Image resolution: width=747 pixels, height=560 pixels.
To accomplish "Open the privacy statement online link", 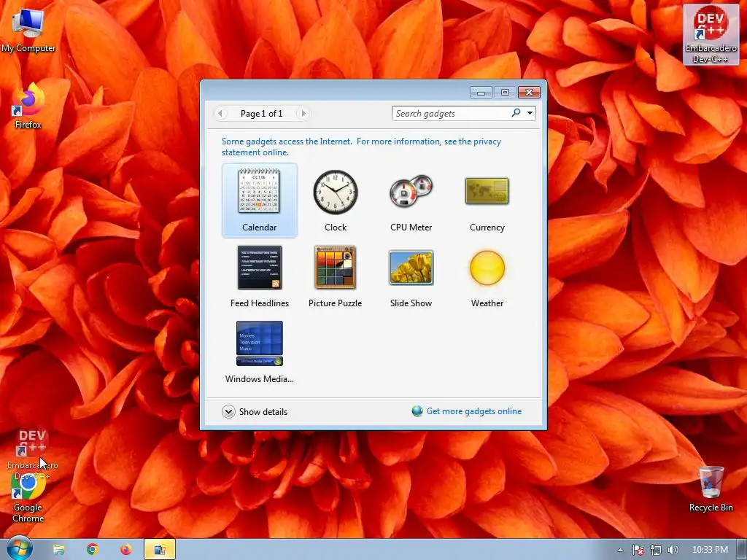I will [x=361, y=147].
